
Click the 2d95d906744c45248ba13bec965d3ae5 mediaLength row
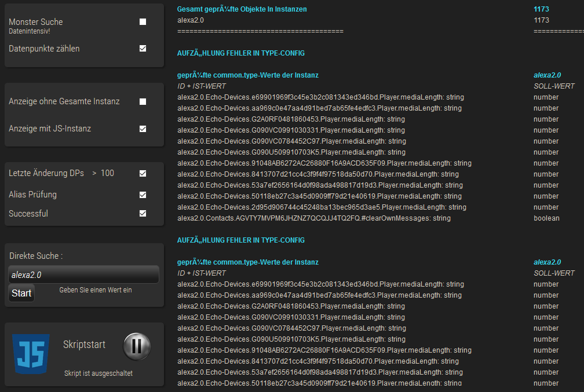coord(322,207)
